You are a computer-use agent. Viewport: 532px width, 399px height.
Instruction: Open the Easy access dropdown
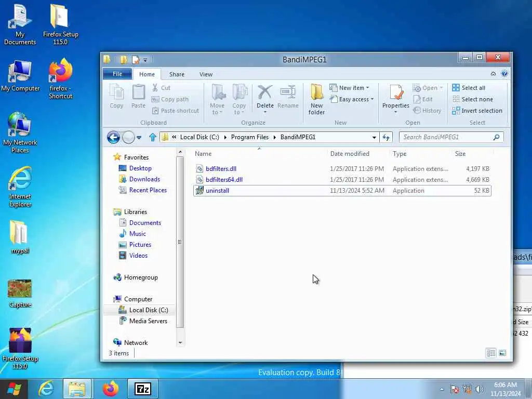352,99
